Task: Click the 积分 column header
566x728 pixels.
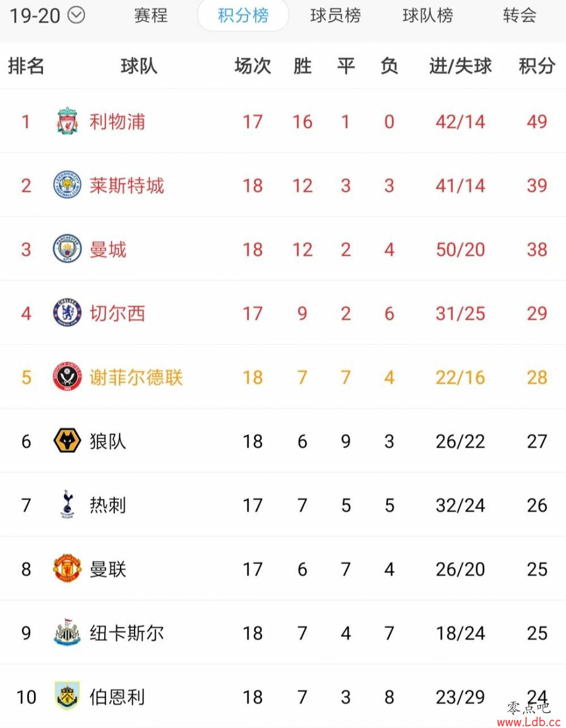Action: point(537,66)
